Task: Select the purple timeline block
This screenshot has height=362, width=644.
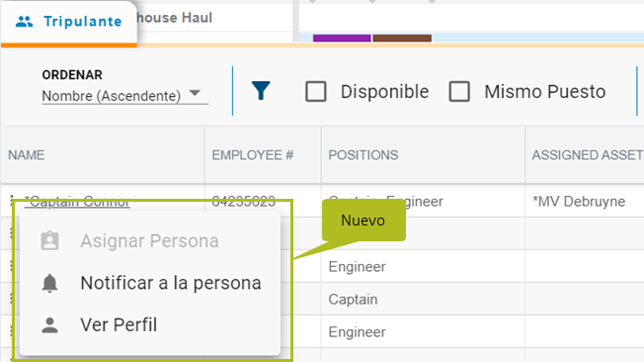Action: coord(342,39)
